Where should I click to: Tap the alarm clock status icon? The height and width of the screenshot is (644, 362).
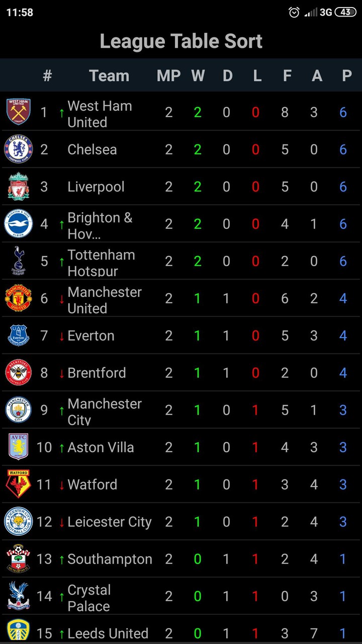294,13
